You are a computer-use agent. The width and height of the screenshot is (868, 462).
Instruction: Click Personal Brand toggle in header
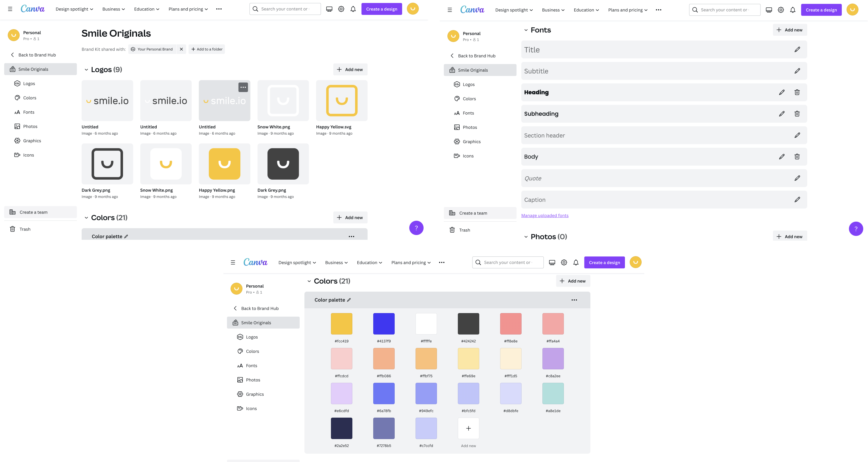pos(152,49)
